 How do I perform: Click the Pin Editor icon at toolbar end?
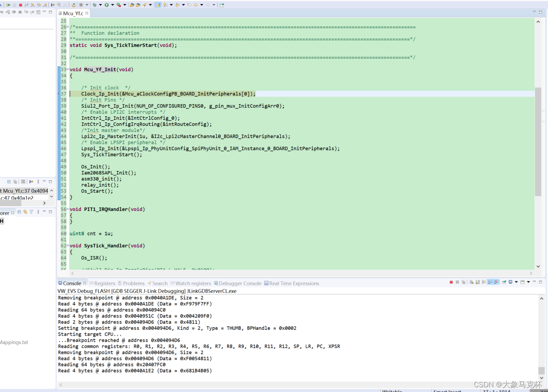tap(222, 5)
